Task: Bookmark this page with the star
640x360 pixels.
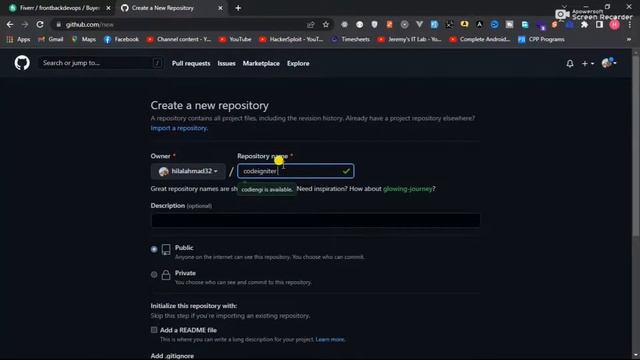Action: coord(326,24)
